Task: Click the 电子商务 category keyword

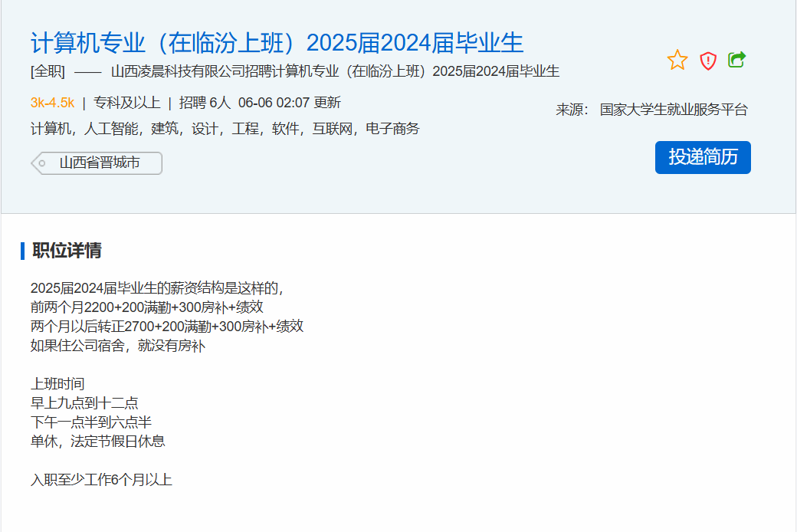Action: 392,129
